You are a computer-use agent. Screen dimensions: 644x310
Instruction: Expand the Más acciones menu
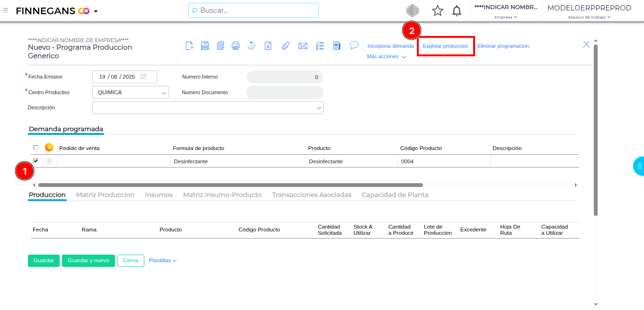pos(387,57)
